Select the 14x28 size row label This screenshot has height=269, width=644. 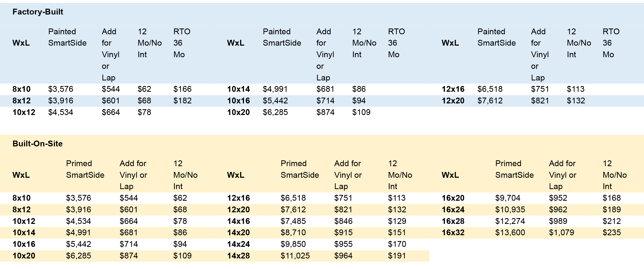[x=238, y=256]
